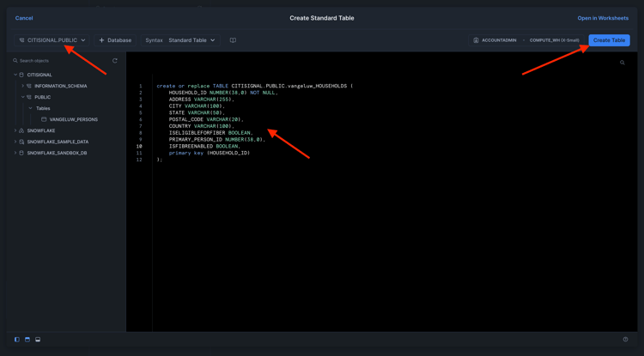The image size is (644, 356).
Task: Click Open in Worksheets link
Action: tap(603, 18)
